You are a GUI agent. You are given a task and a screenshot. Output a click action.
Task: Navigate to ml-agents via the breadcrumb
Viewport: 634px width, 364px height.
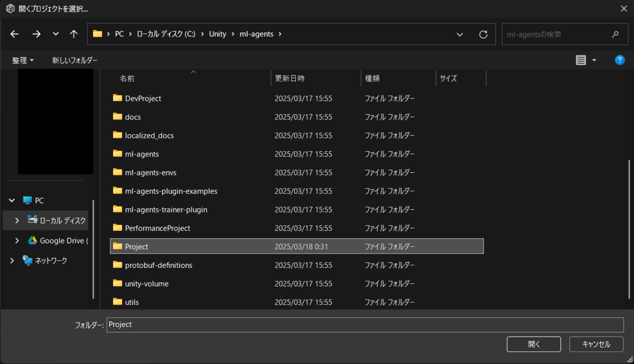[x=257, y=33]
